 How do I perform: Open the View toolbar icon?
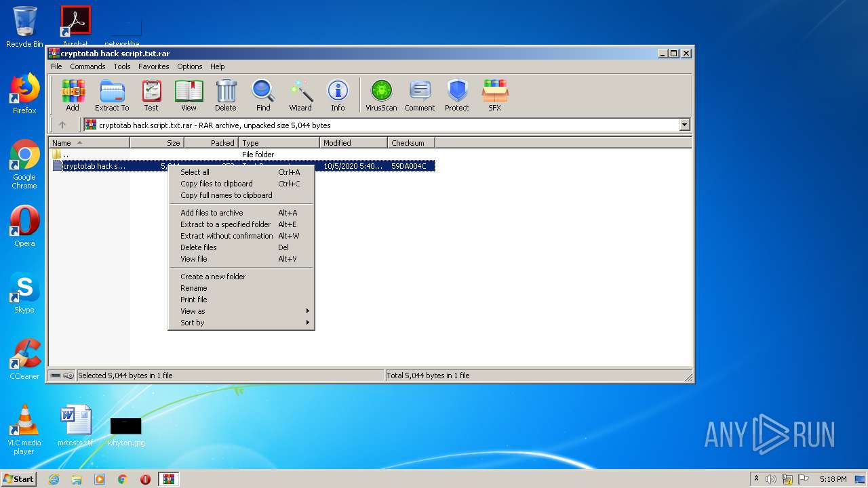coord(189,95)
